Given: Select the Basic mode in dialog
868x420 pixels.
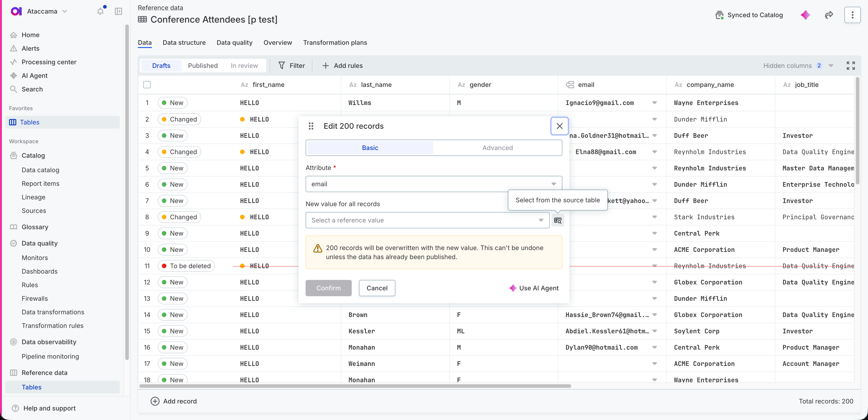Looking at the screenshot, I should pos(370,147).
